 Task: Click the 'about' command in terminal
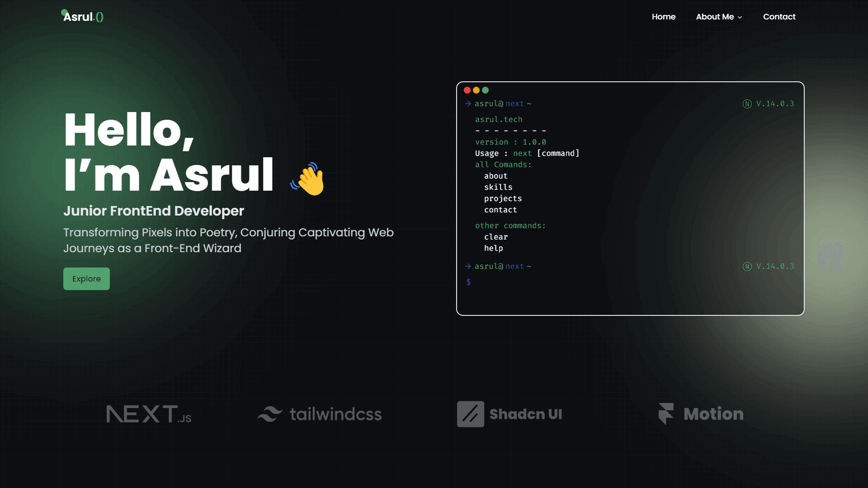pos(495,176)
